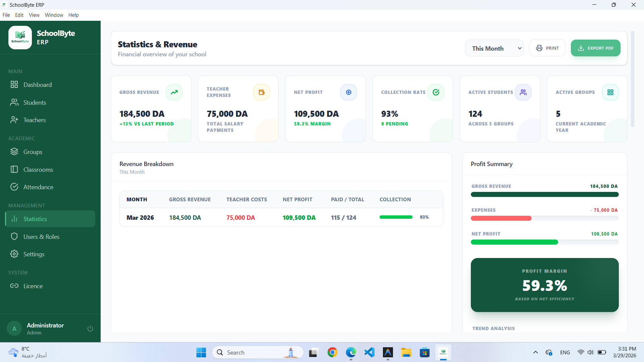Click the Active Groups grid icon
Screen dimensions: 644x362
tap(610, 92)
